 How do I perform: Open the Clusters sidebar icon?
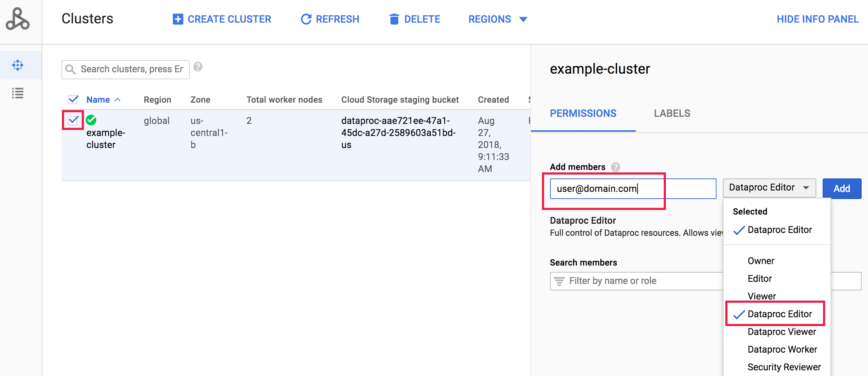point(18,65)
